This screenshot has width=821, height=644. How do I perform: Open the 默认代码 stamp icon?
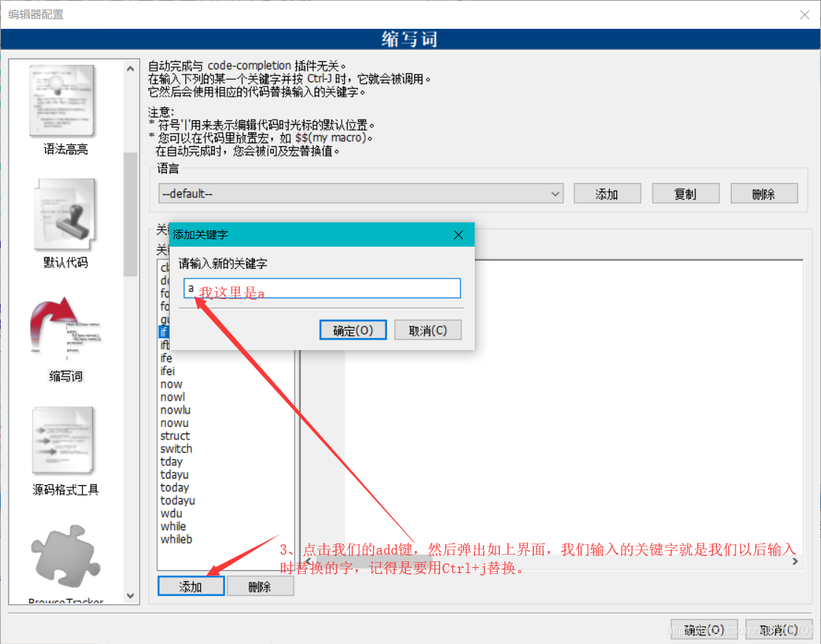(x=66, y=215)
